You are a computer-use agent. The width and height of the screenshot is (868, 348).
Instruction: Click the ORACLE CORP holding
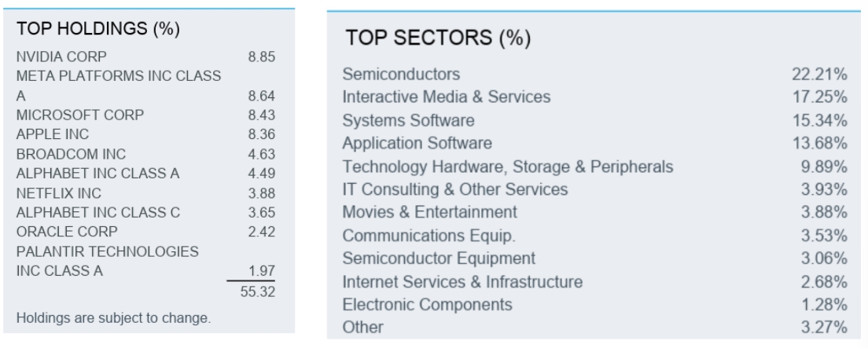(66, 232)
